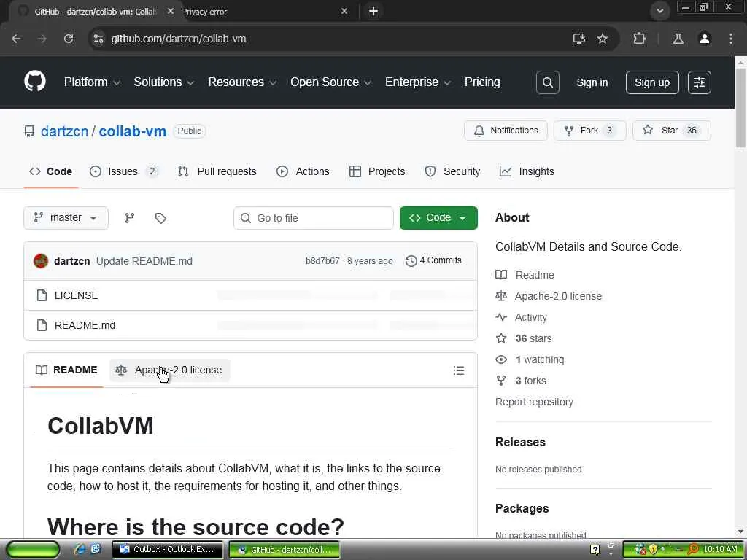Image resolution: width=747 pixels, height=560 pixels.
Task: Open the browser profile avatar icon
Action: coord(705,39)
